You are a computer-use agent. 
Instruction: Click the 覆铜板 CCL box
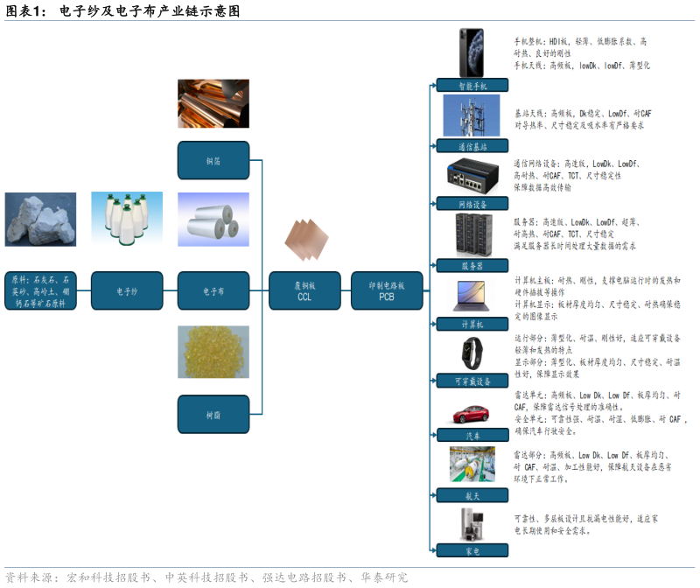click(304, 291)
